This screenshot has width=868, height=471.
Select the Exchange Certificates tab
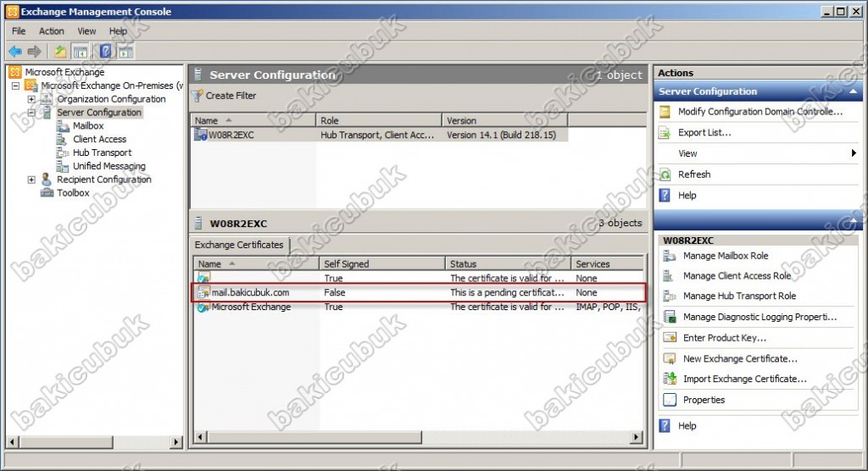coord(239,245)
